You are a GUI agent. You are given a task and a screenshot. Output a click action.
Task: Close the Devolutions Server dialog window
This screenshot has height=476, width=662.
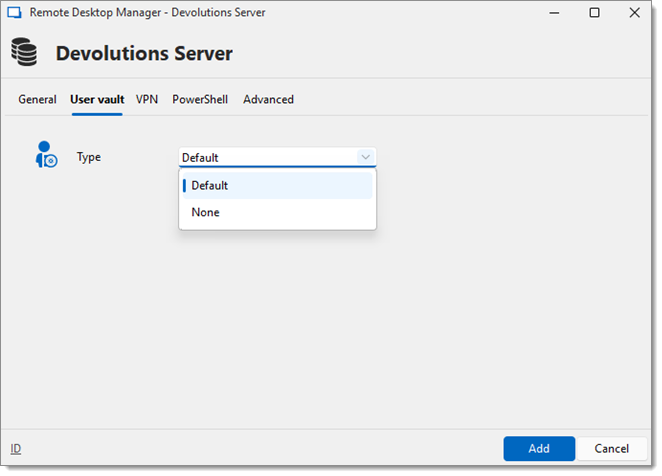[x=635, y=13]
